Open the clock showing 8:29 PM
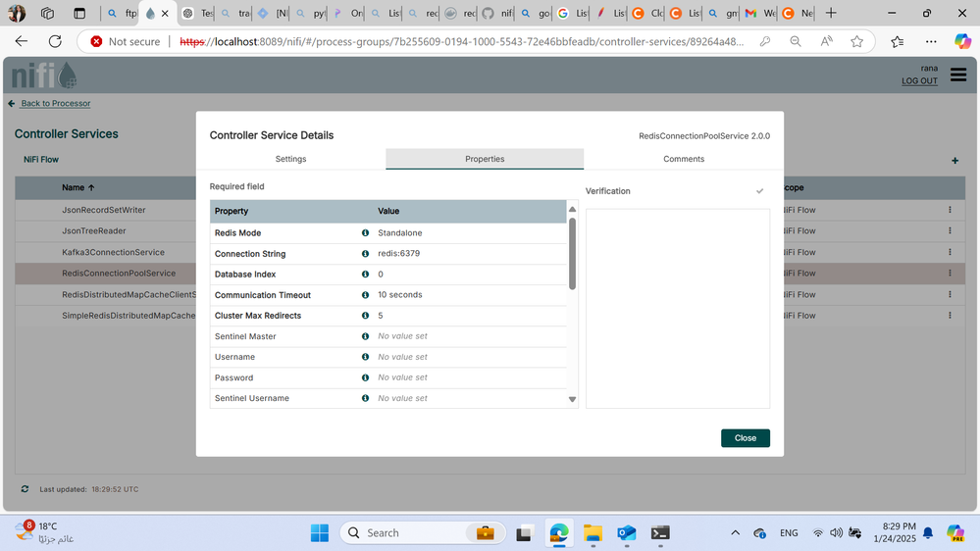Viewport: 980px width, 551px height. pyautogui.click(x=895, y=532)
